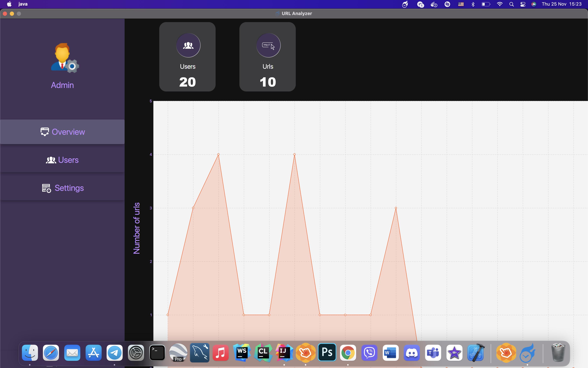Click the leftmost data point on the chart
The width and height of the screenshot is (588, 368).
(168, 315)
